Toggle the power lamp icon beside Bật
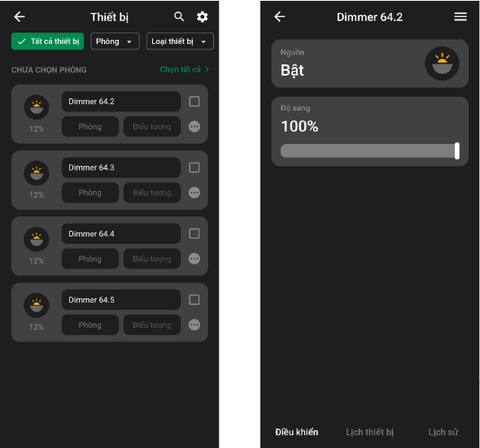480x448 pixels. (x=442, y=63)
